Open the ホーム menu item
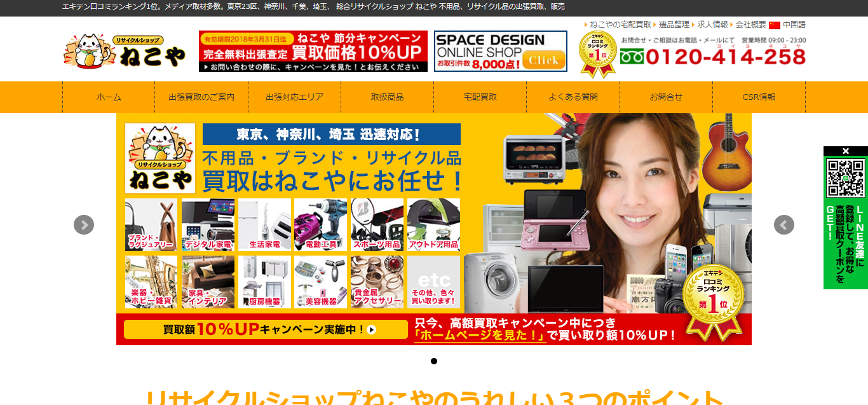The height and width of the screenshot is (405, 868). (109, 97)
